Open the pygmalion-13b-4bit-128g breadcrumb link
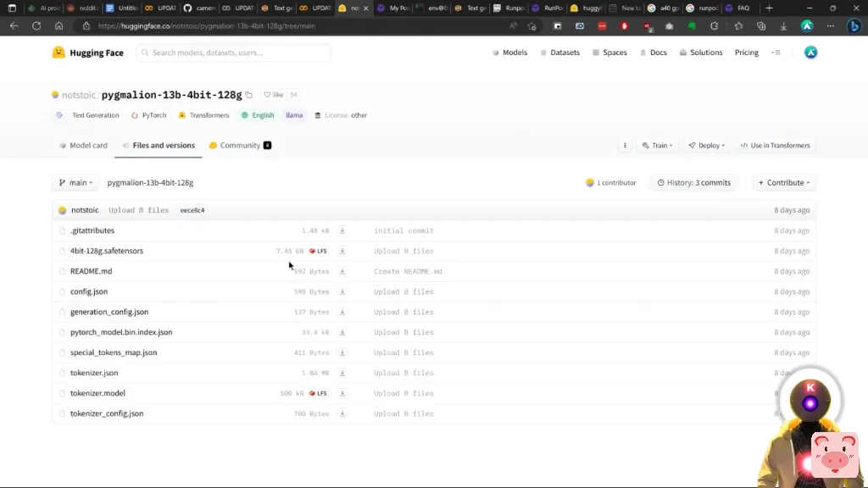The height and width of the screenshot is (488, 868). 150,183
